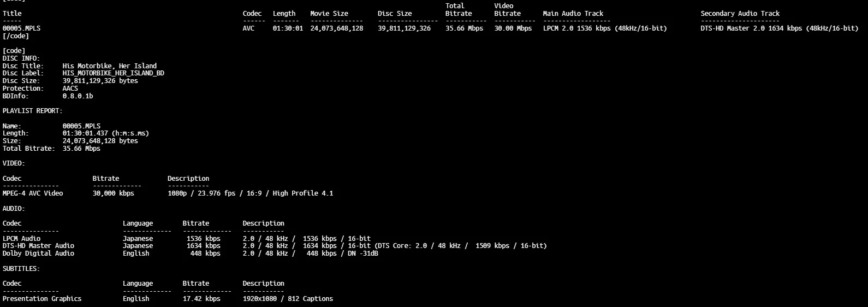Select the 1920x1080 / 812 Captions text

coord(288,299)
